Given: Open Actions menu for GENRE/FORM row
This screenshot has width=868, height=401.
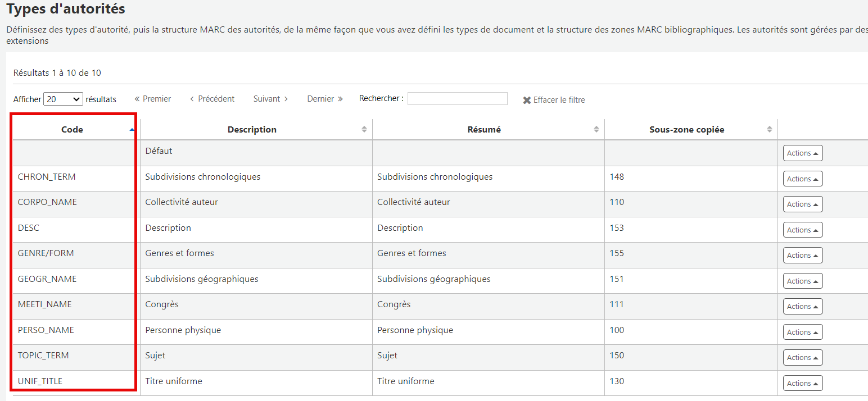Looking at the screenshot, I should [803, 256].
